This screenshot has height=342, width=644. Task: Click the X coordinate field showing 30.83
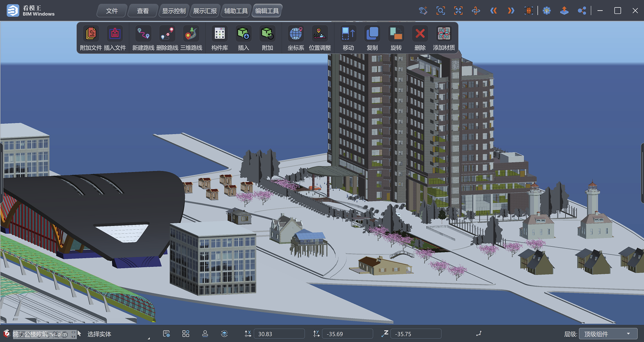pyautogui.click(x=279, y=334)
